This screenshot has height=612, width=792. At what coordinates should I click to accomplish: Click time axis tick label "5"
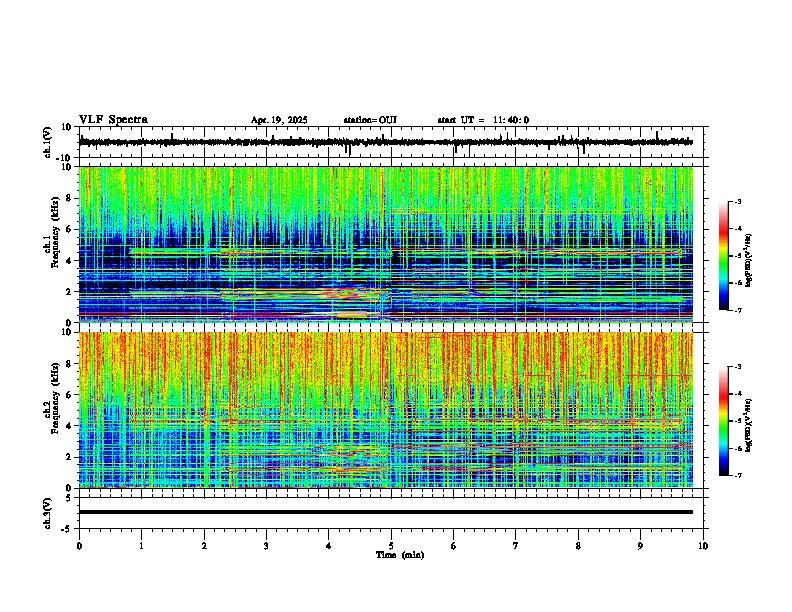[x=391, y=546]
